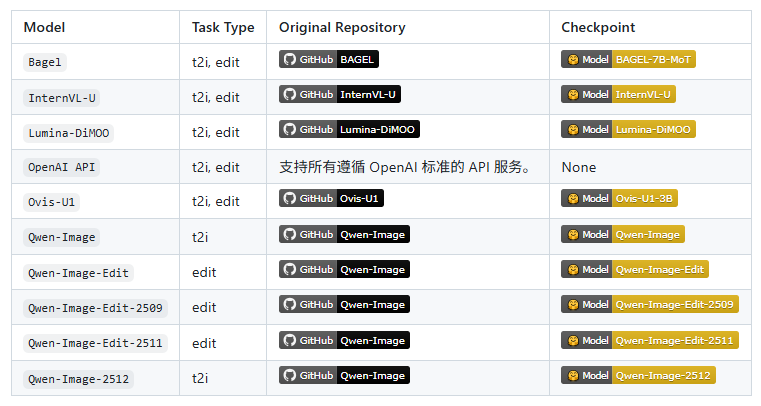
Task: Click the edit task type in Qwen-Image-Edit-2509 row
Action: click(204, 308)
